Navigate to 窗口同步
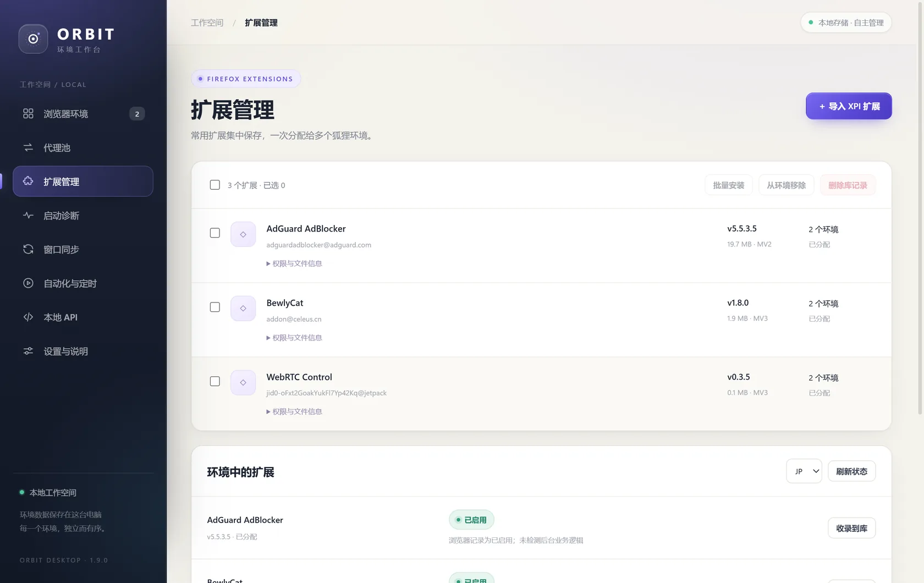The height and width of the screenshot is (583, 924). 83,249
